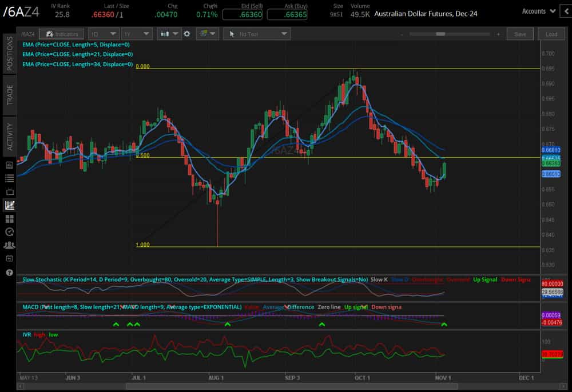Click the IVR high label to toggle series

pyautogui.click(x=39, y=334)
